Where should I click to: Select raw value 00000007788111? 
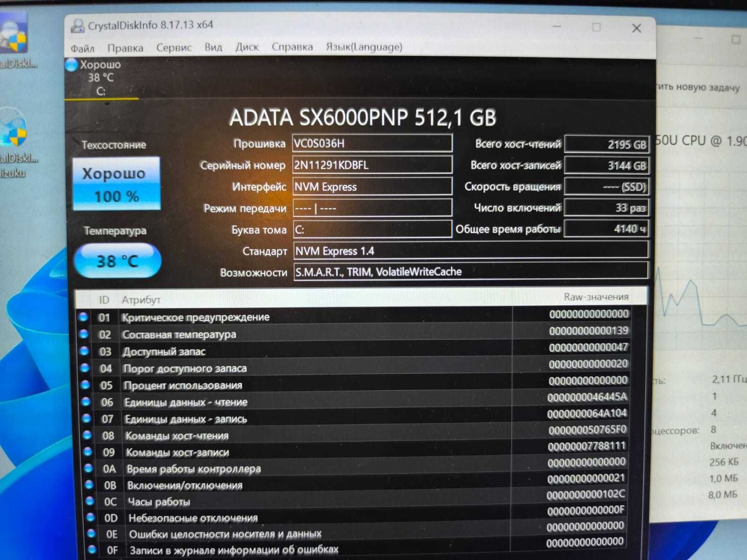[x=586, y=446]
